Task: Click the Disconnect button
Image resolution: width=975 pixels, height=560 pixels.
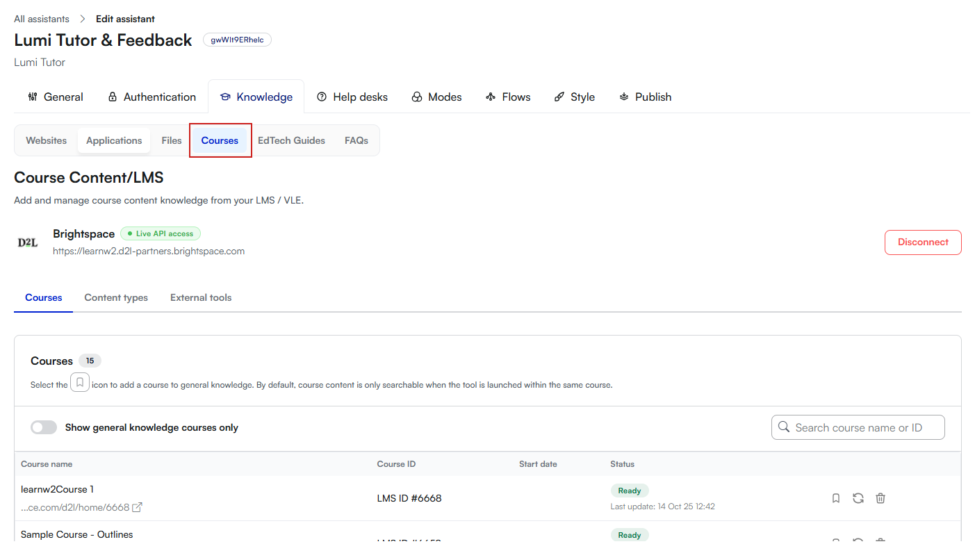Action: point(923,242)
